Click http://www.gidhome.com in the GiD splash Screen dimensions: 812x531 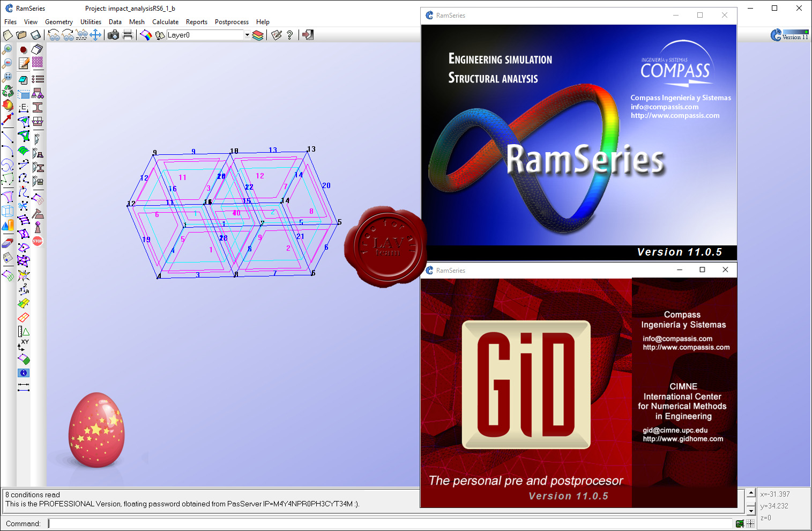683,439
